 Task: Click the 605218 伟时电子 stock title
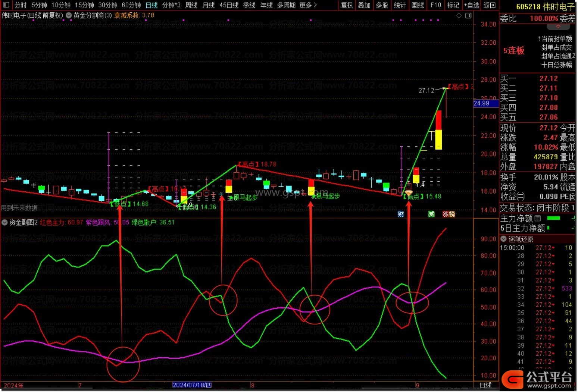[546, 6]
